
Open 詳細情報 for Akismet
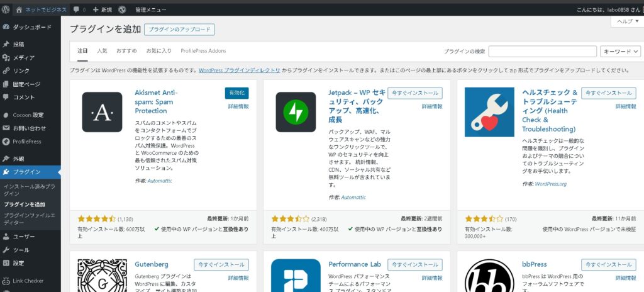coord(238,106)
